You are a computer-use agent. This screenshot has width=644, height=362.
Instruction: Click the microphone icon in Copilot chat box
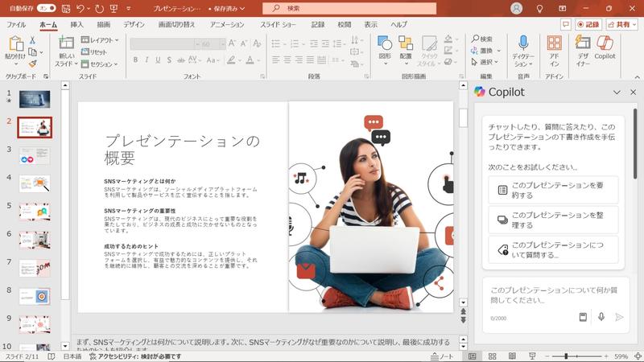click(601, 317)
